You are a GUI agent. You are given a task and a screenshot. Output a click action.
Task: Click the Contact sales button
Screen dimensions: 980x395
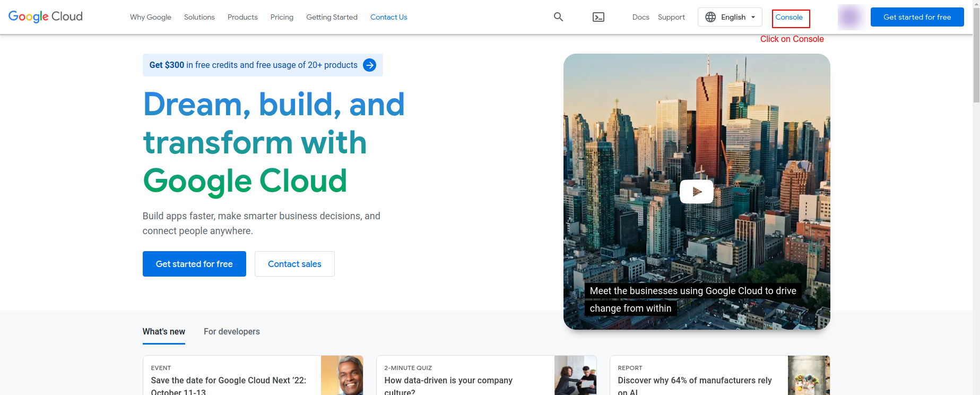[x=294, y=264]
